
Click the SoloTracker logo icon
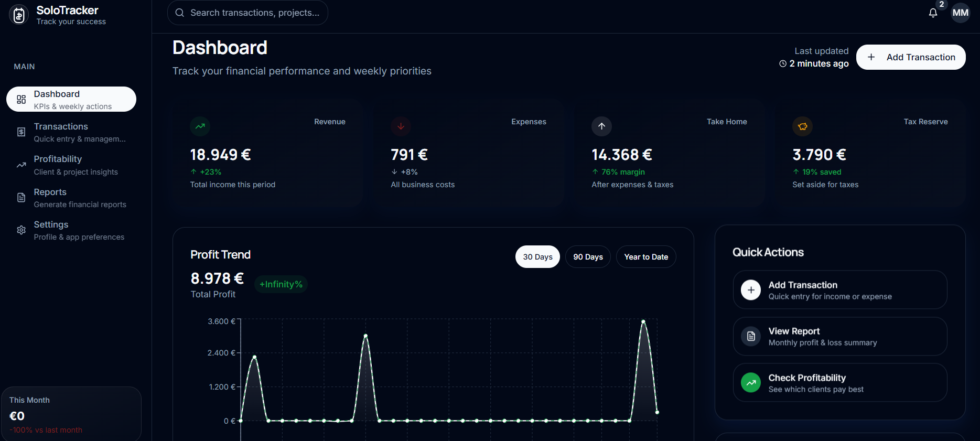19,15
